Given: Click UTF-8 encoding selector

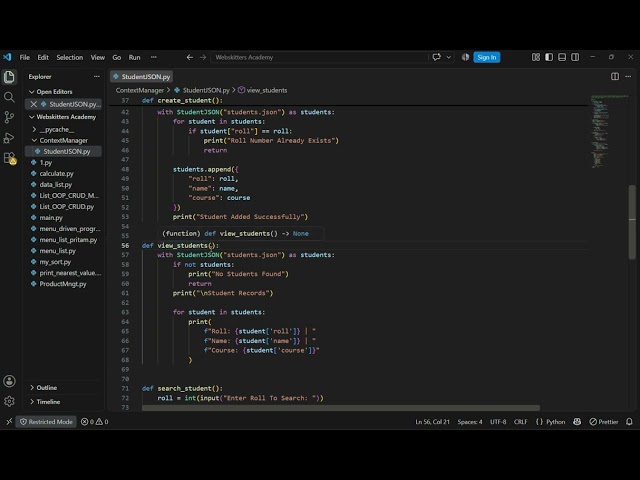Looking at the screenshot, I should click(x=498, y=422).
